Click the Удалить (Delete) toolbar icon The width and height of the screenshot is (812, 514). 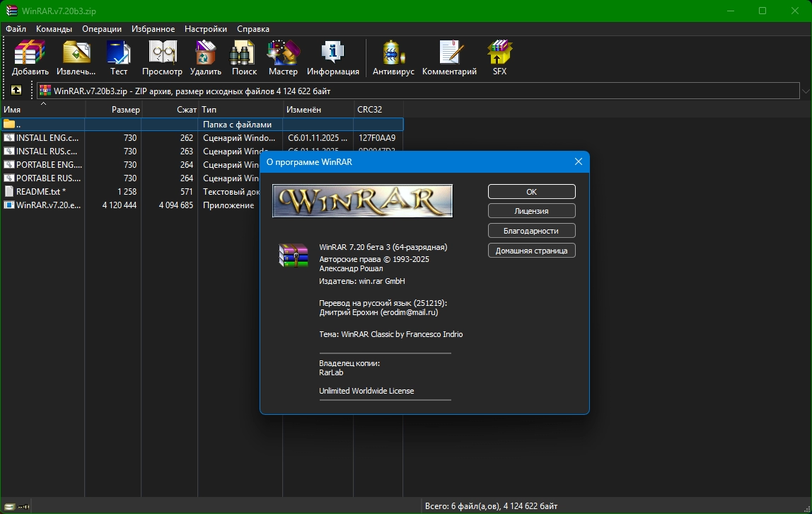[x=205, y=57]
